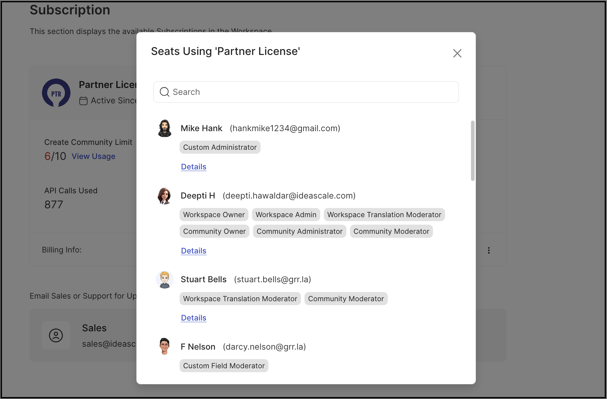Close the Seats Using 'Partner License' dialog

coord(457,53)
